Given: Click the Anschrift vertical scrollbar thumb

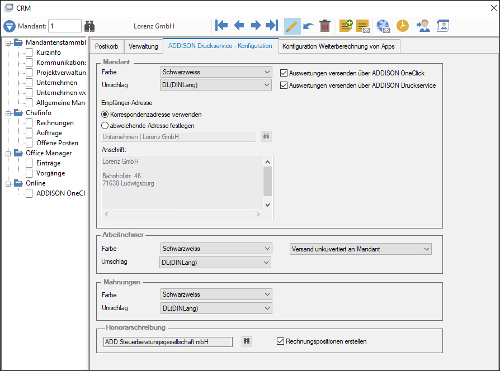Looking at the screenshot, I should (x=267, y=181).
